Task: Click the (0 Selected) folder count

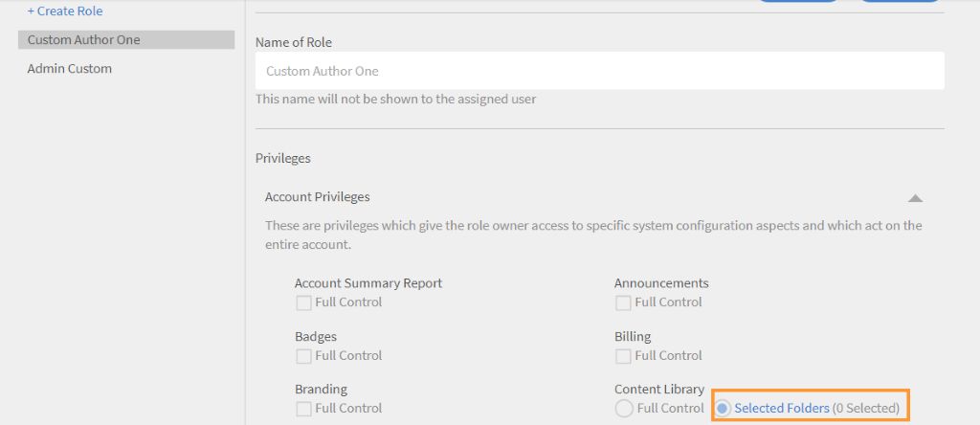Action: tap(866, 409)
